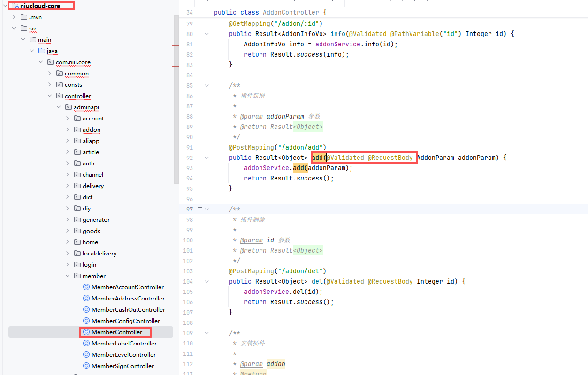
Task: Collapse the member package node
Action: pyautogui.click(x=68, y=276)
